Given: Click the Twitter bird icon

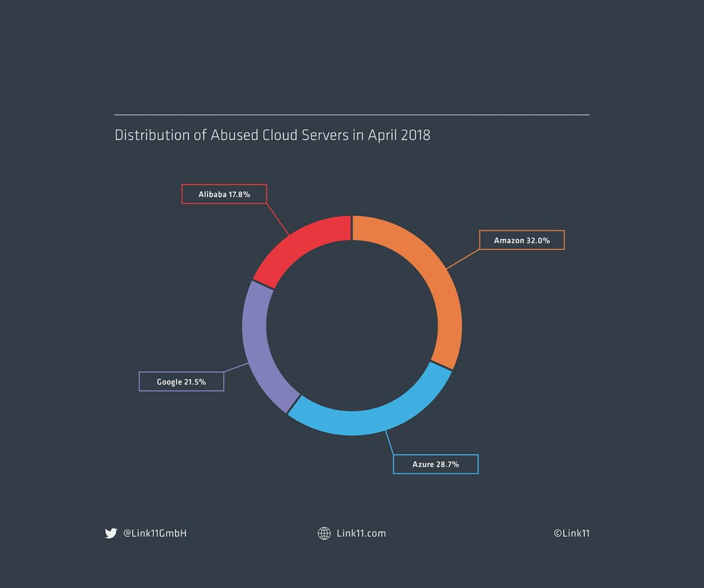Looking at the screenshot, I should [x=111, y=533].
